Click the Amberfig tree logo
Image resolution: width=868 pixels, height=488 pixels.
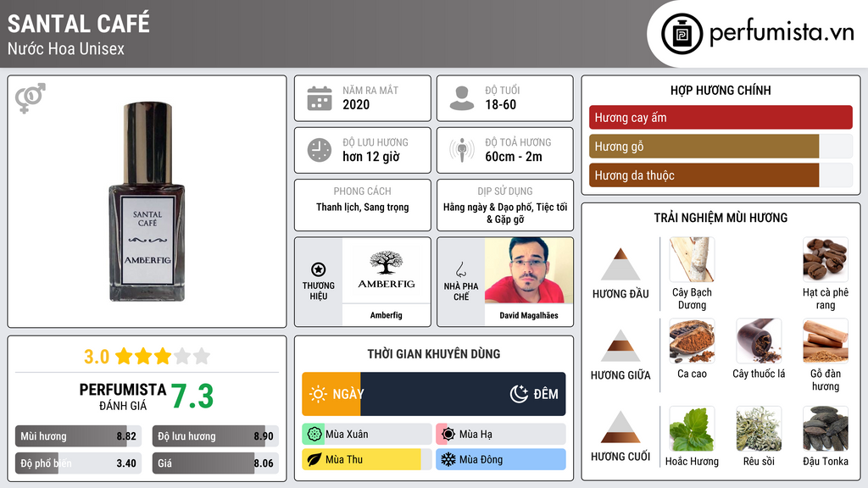click(x=387, y=270)
